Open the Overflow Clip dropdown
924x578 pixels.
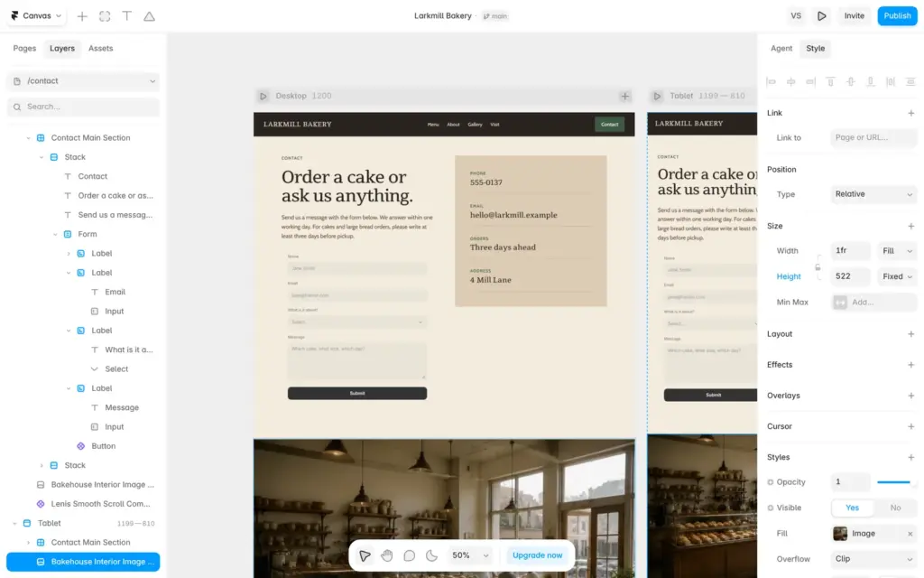(873, 559)
